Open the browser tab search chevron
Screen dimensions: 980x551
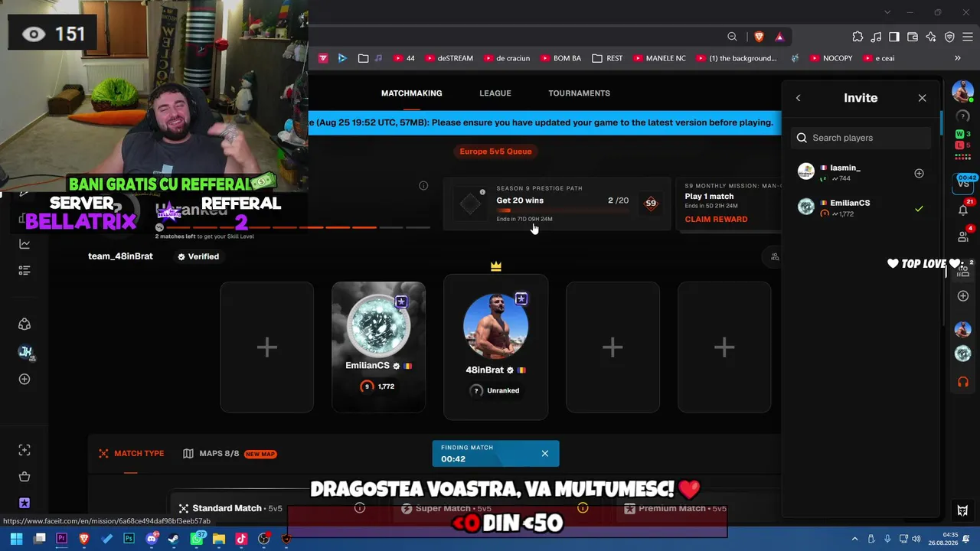point(887,12)
